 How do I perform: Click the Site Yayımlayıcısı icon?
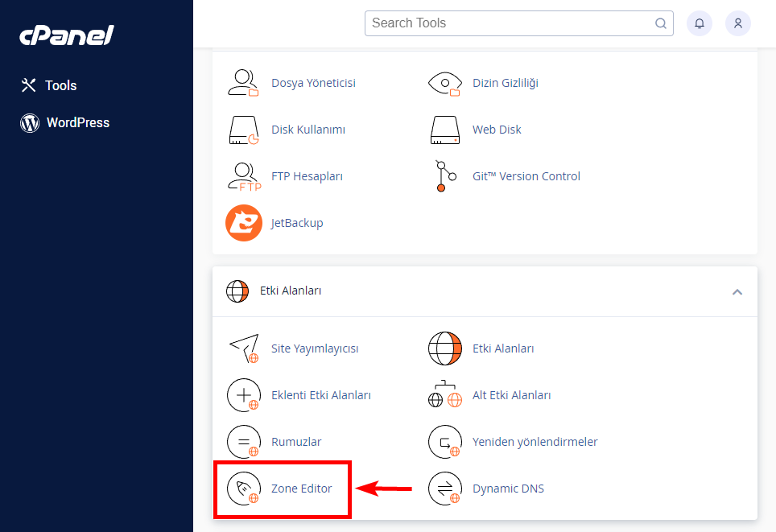click(244, 348)
